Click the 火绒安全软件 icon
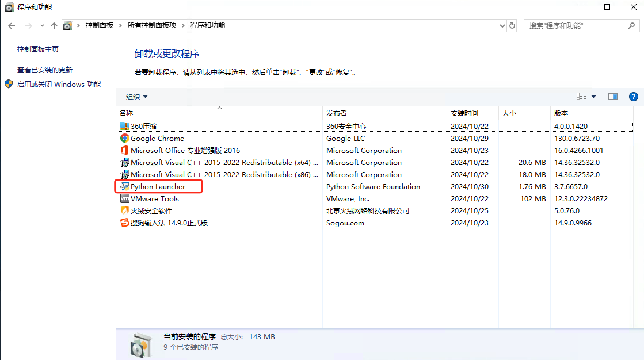The width and height of the screenshot is (644, 360). click(x=124, y=210)
